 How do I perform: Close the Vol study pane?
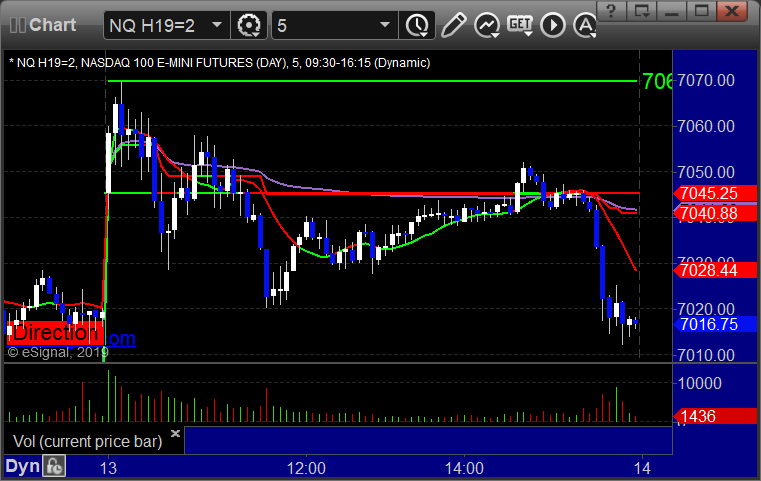click(175, 433)
